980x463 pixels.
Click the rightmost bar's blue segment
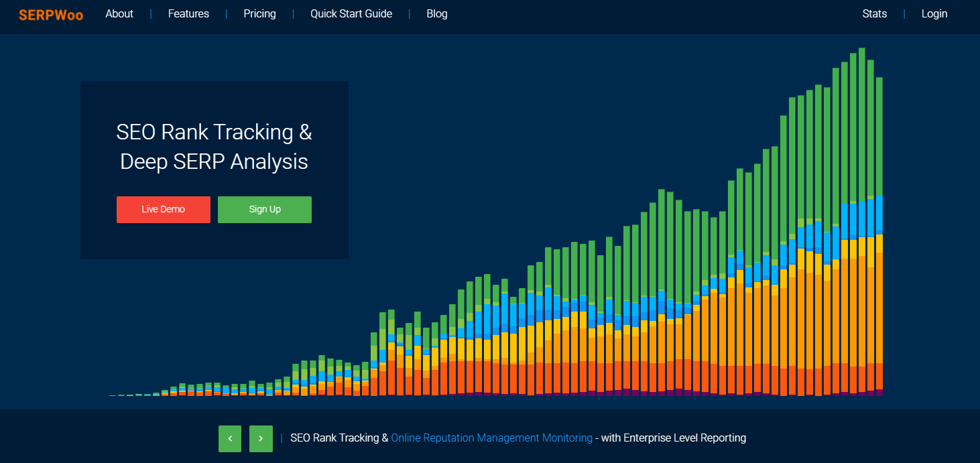coord(879,214)
